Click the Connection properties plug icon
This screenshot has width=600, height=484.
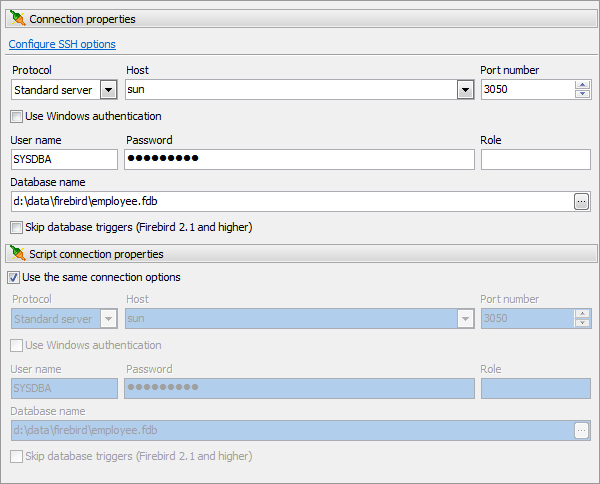pos(18,18)
